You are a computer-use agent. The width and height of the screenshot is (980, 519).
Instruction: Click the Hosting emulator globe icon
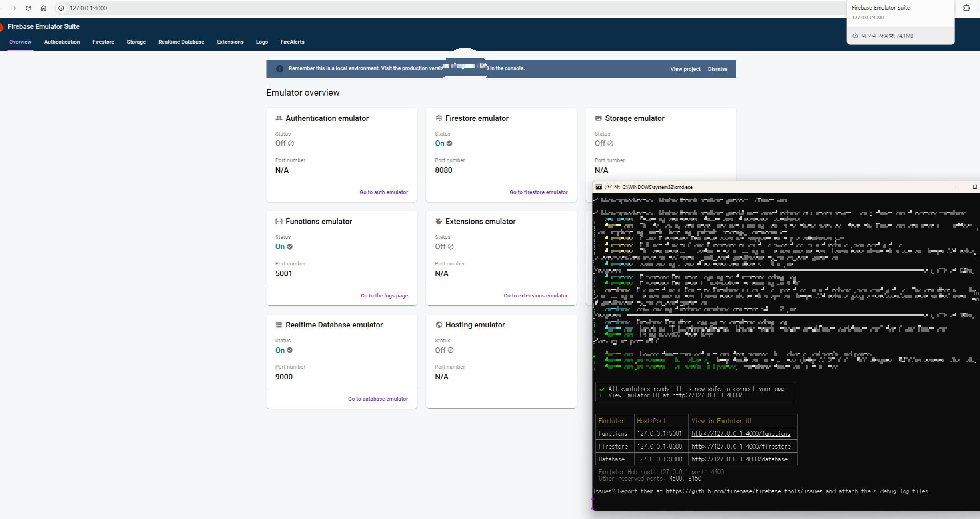click(439, 325)
